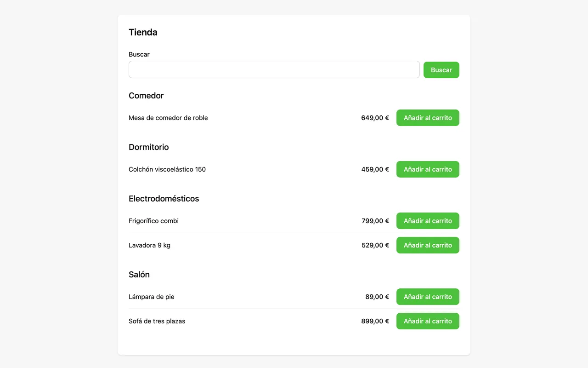The image size is (588, 368).
Task: Select product name Lámpara de pie
Action: pyautogui.click(x=152, y=297)
